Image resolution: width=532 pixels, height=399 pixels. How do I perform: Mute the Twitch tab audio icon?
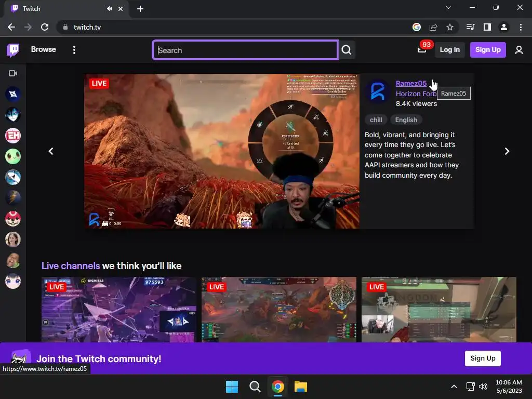coord(109,9)
